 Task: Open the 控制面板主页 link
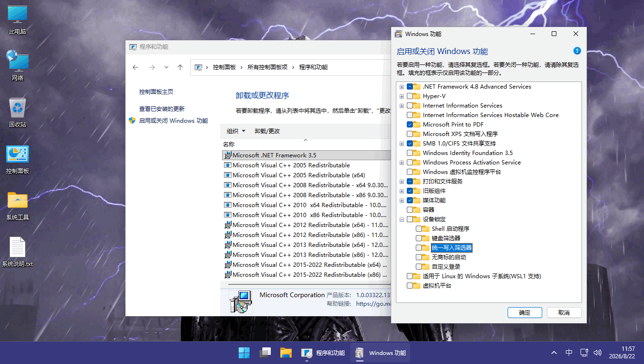tap(156, 92)
